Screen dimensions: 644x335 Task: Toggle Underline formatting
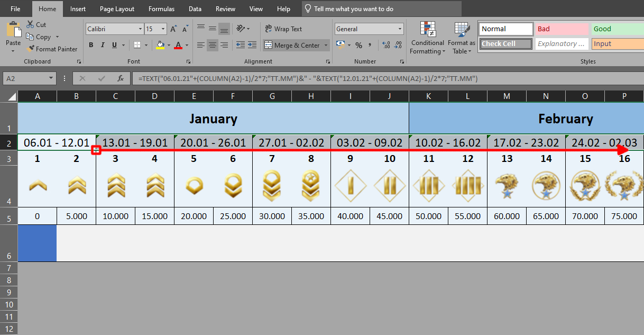(113, 45)
